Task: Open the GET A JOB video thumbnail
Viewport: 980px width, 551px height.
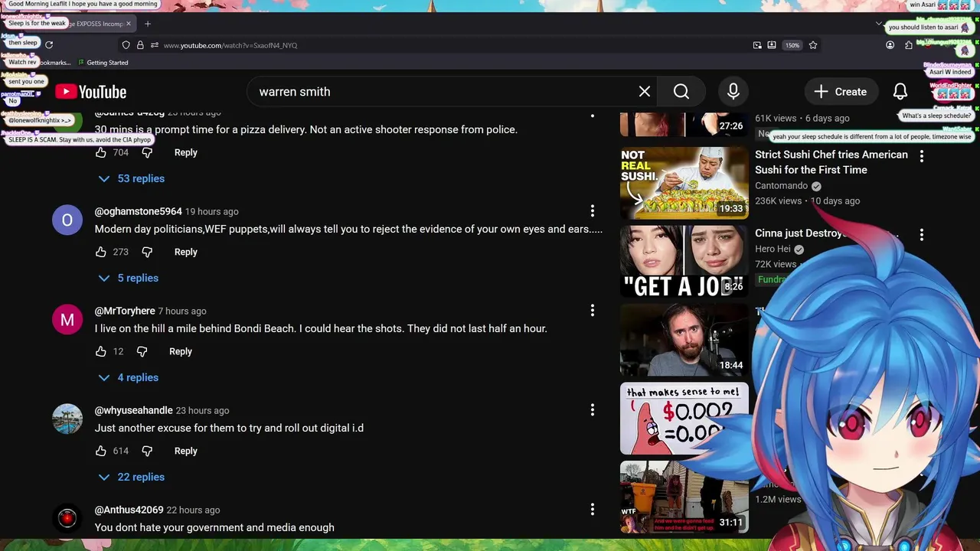Action: [684, 261]
